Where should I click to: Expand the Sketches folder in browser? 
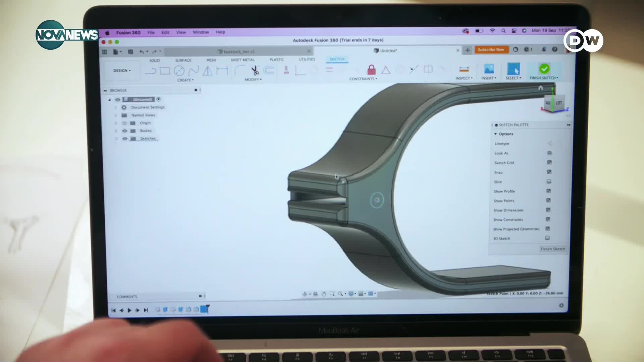(x=116, y=139)
